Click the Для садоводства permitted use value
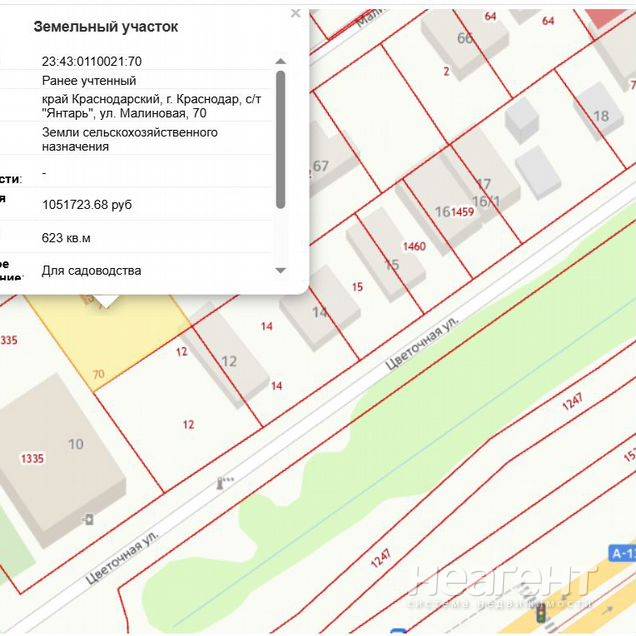636x636 pixels. [x=91, y=270]
